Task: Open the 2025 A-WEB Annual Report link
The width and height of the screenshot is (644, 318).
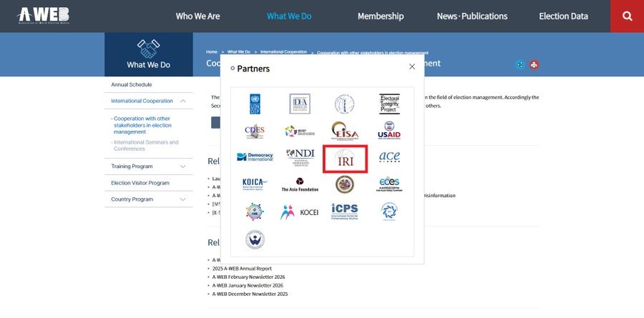Action: [242, 269]
